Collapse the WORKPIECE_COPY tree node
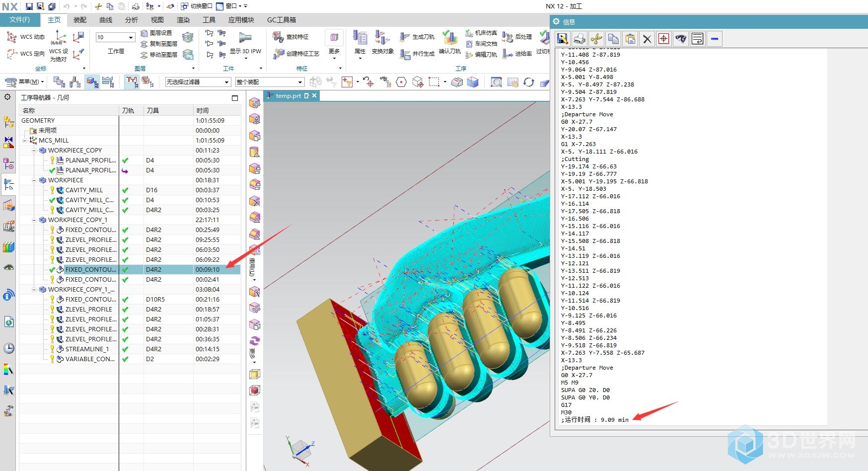 34,150
